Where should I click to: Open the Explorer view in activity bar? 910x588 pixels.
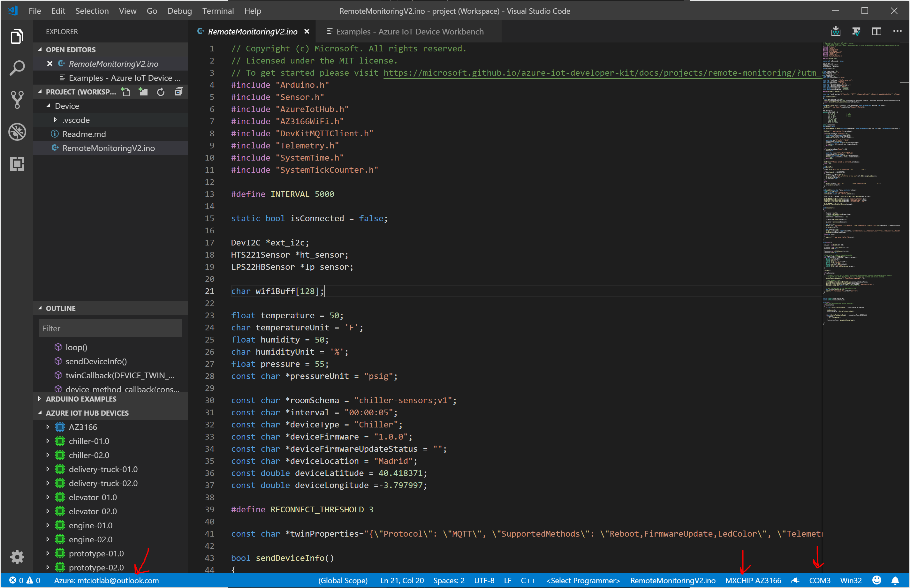coord(17,36)
